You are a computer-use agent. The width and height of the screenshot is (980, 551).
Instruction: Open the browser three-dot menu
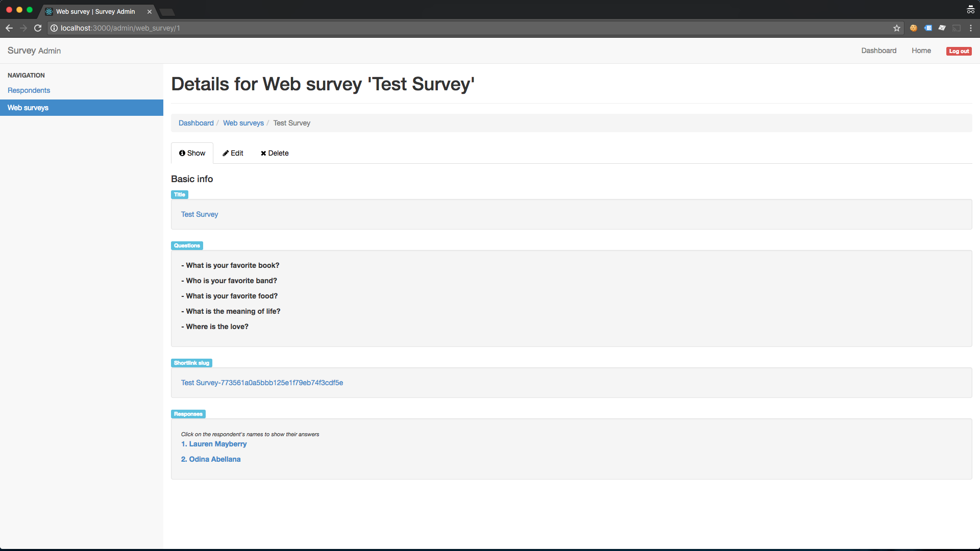pyautogui.click(x=971, y=28)
